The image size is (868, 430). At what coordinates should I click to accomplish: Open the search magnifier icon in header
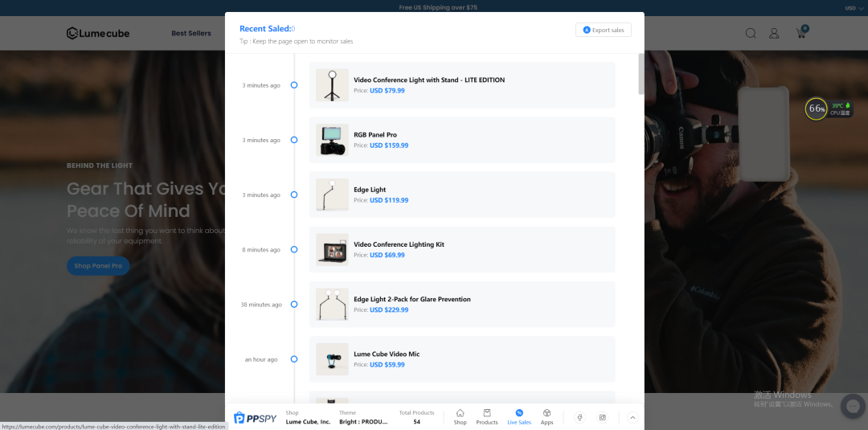point(751,33)
